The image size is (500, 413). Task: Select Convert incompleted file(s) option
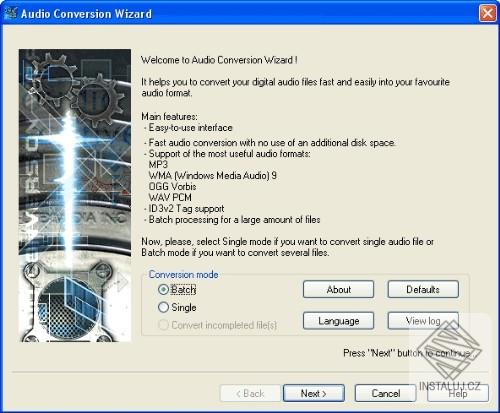163,325
